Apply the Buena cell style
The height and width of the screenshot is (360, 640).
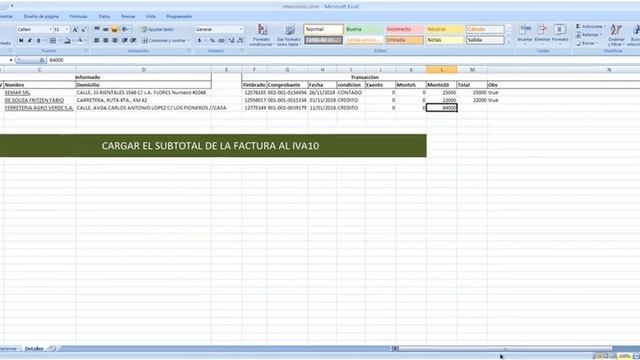(364, 29)
